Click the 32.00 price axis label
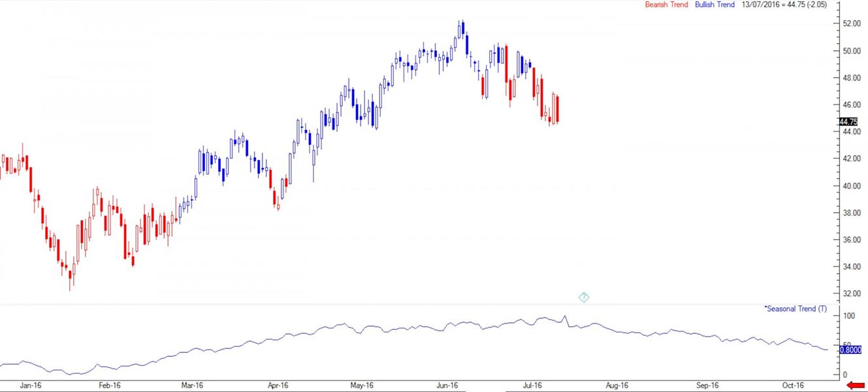This screenshot has width=868, height=392. [852, 294]
